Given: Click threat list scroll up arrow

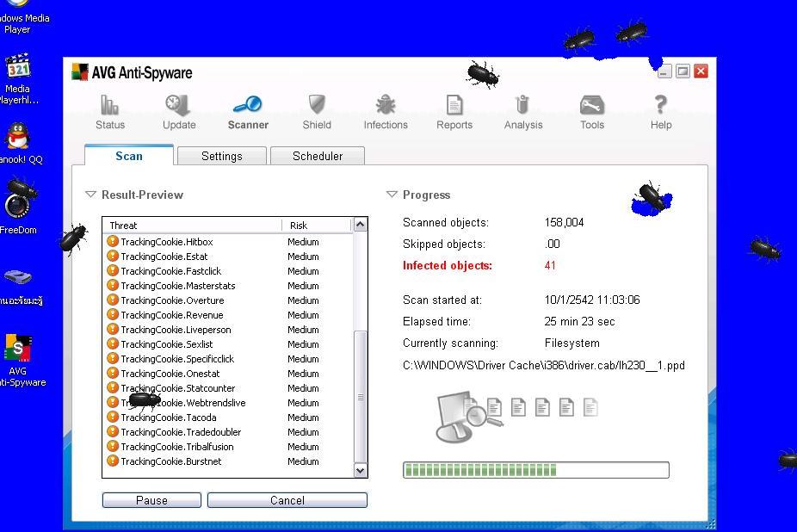Looking at the screenshot, I should point(361,225).
